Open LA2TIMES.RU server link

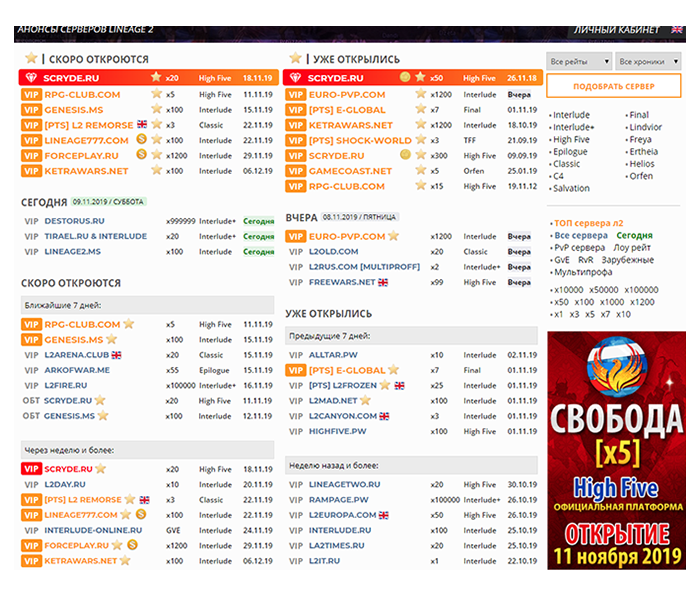pyautogui.click(x=337, y=546)
